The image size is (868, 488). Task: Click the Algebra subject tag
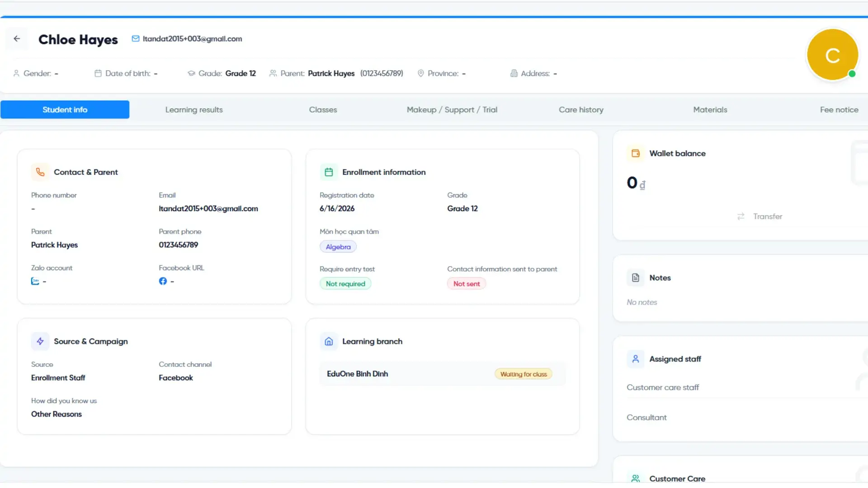[x=338, y=247]
